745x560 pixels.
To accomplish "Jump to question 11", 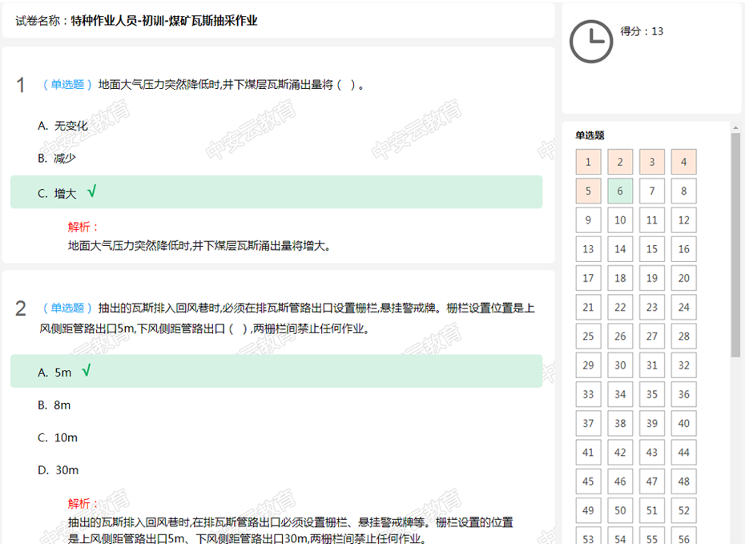I will pos(652,220).
